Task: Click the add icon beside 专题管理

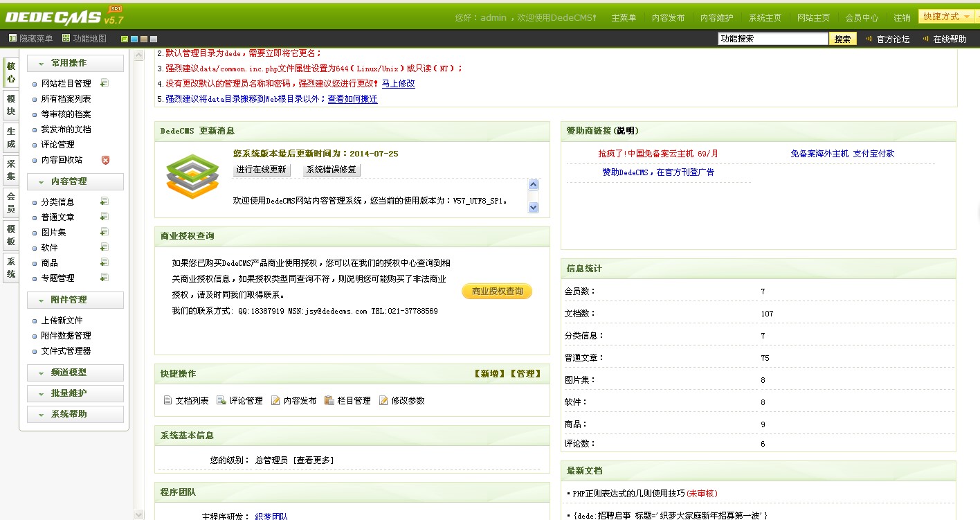Action: [x=105, y=278]
